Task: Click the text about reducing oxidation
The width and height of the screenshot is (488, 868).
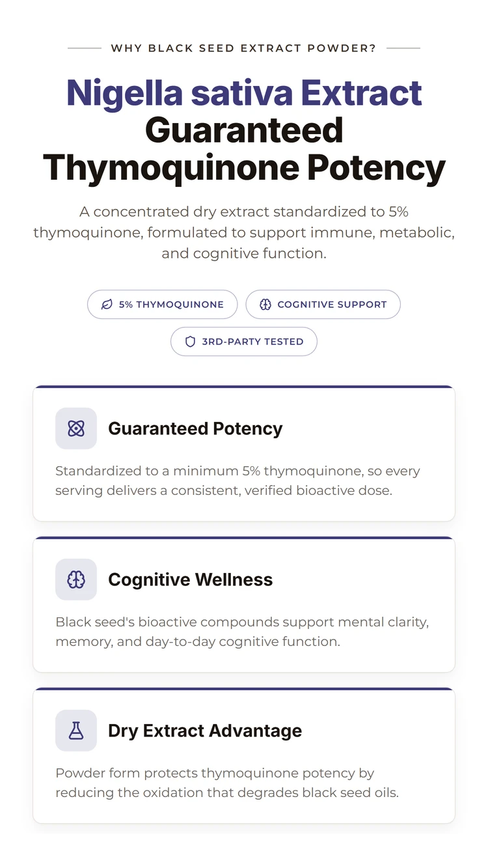Action: (227, 783)
